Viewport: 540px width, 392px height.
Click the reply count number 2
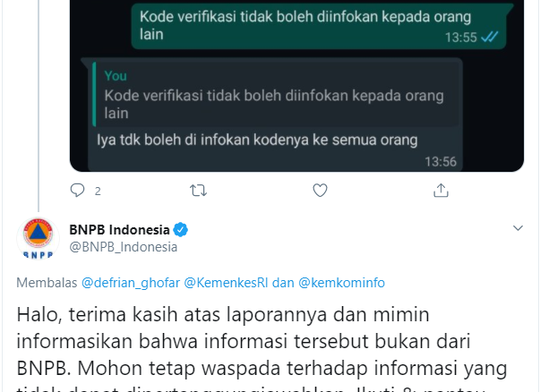98,191
